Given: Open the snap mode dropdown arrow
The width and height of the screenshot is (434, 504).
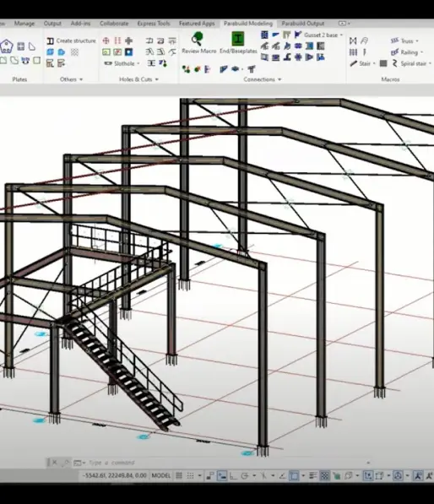Looking at the screenshot, I should point(199,475).
